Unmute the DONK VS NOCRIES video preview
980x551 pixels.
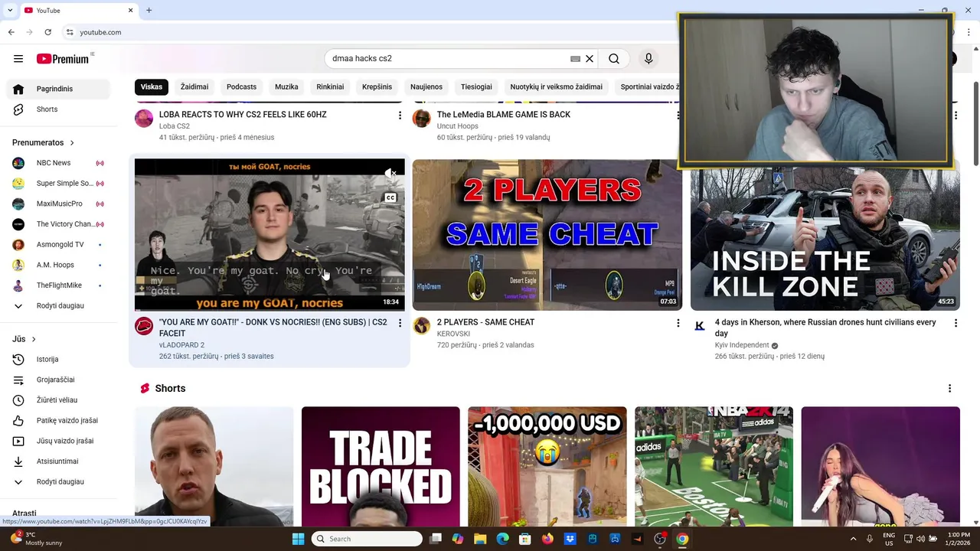point(390,173)
